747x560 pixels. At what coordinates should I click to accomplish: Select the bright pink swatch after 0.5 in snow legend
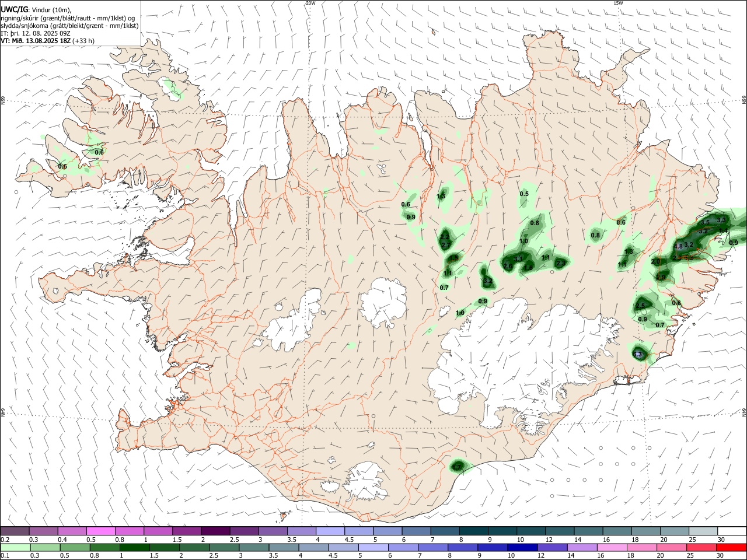click(x=101, y=531)
